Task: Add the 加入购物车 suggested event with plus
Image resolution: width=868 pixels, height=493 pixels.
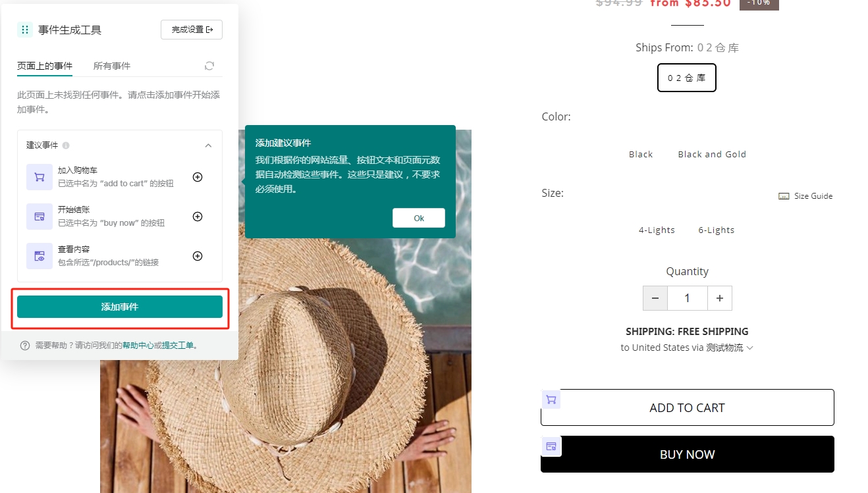Action: point(198,177)
